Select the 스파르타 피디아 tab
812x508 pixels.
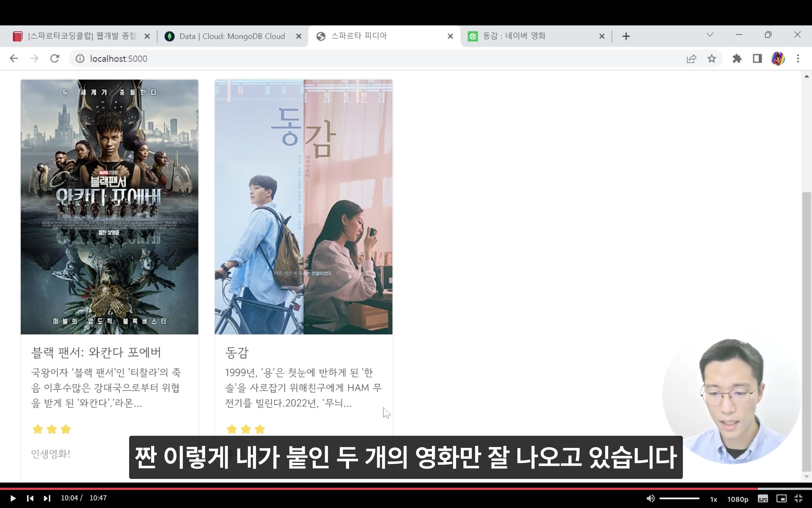click(x=384, y=36)
